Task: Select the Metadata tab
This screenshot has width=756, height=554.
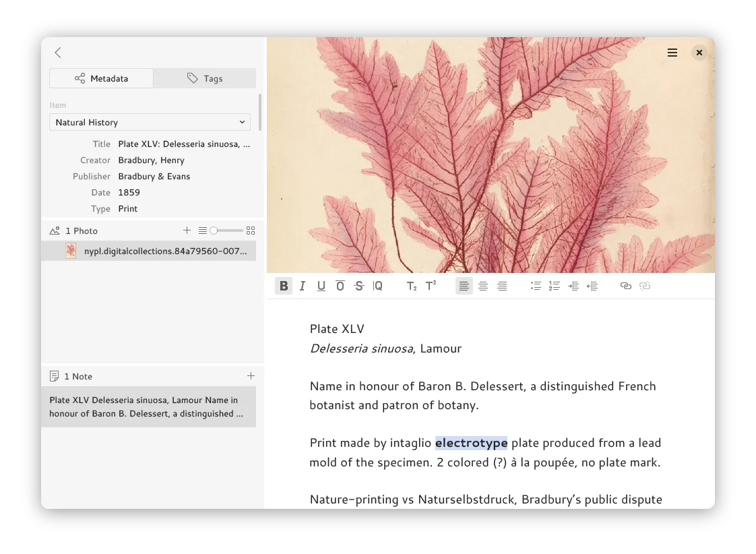Action: pyautogui.click(x=101, y=79)
